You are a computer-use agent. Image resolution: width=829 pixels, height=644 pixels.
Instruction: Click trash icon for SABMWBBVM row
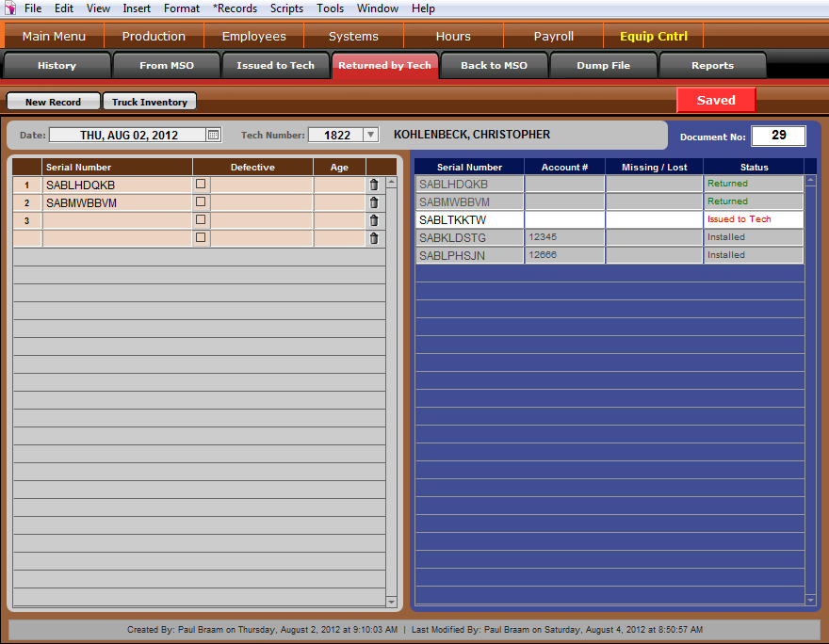(x=374, y=202)
